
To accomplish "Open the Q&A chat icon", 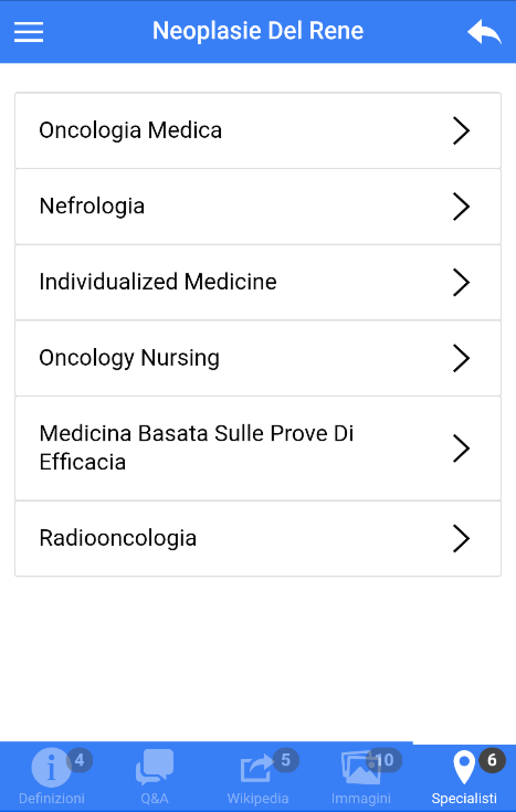I will tap(154, 767).
